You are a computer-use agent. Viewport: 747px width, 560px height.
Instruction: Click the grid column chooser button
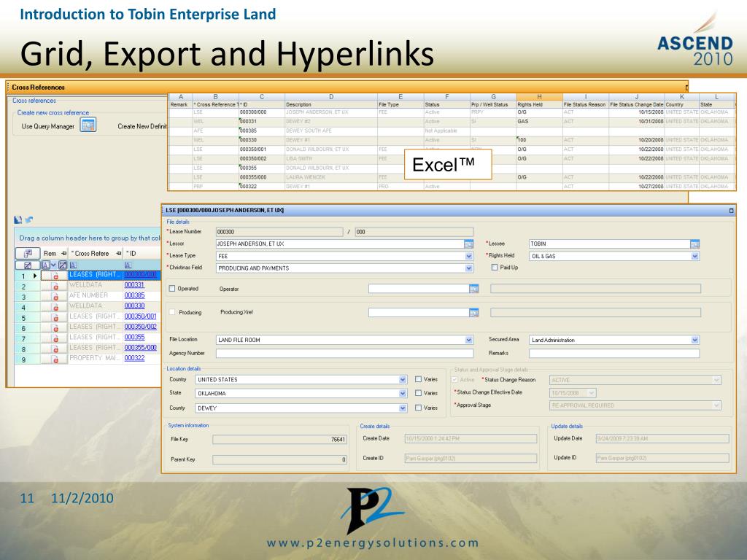28,253
